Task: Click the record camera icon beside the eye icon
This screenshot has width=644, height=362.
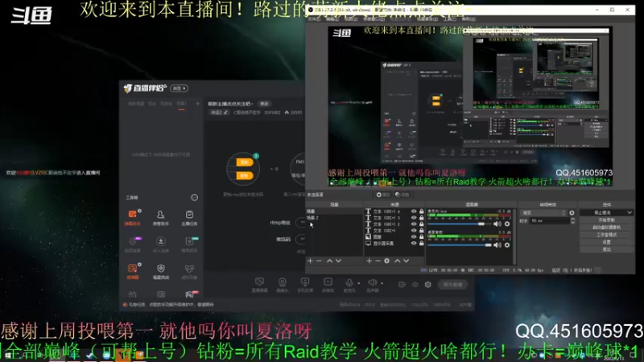Action: (x=402, y=285)
